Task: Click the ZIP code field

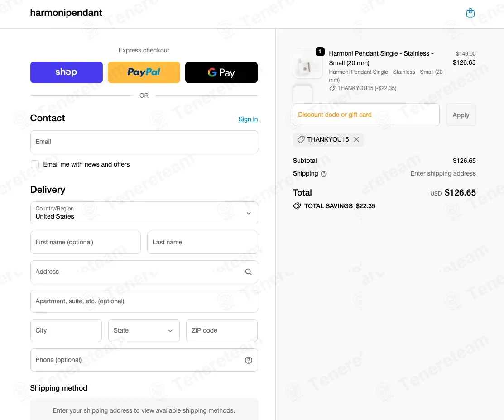Action: (x=221, y=330)
